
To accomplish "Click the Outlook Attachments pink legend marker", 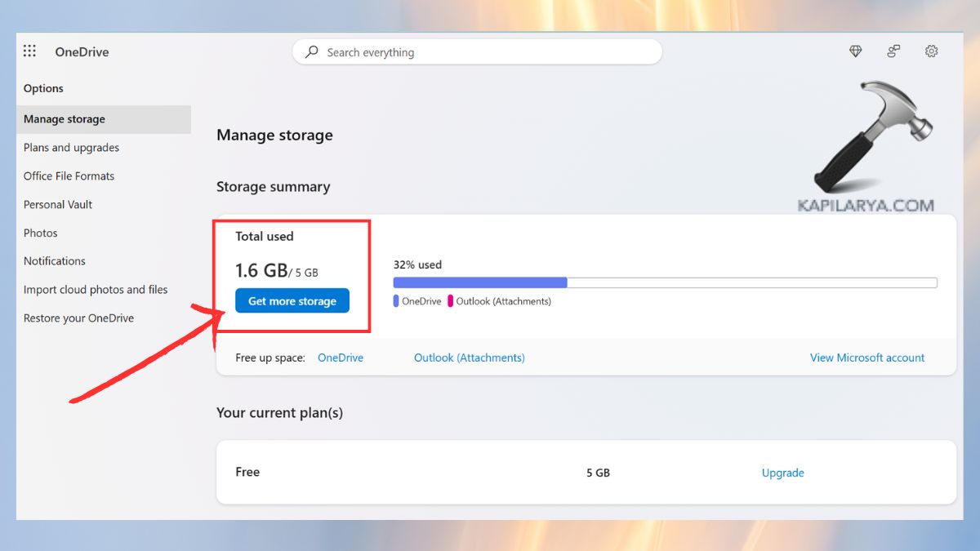I will coord(451,300).
